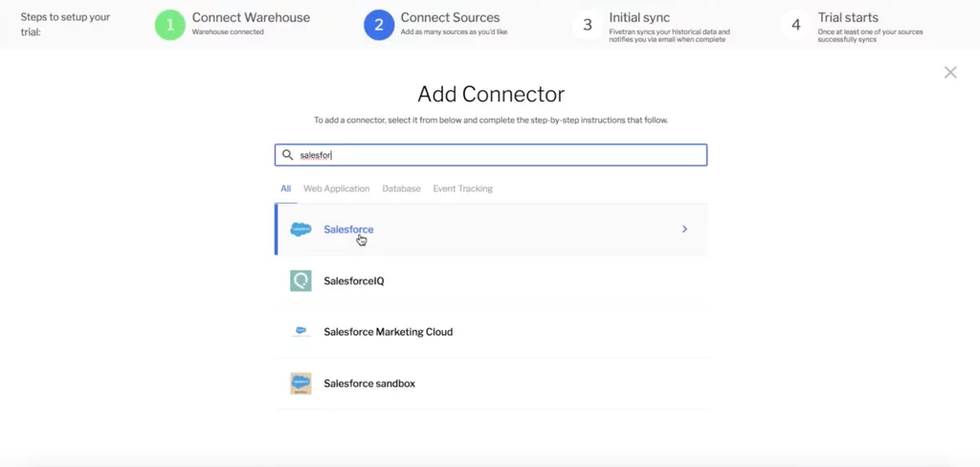Choose the Salesforce connector name

[348, 230]
